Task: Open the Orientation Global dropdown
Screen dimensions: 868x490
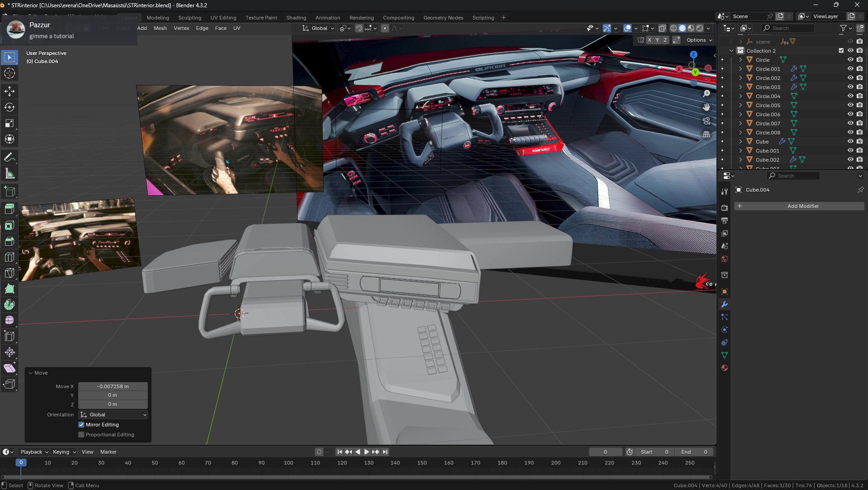Action: [x=113, y=415]
